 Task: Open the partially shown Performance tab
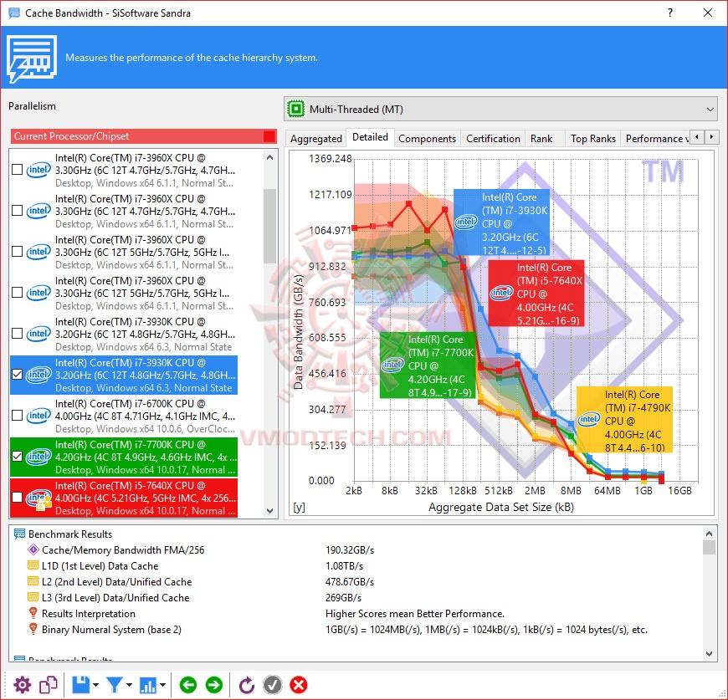[x=655, y=138]
